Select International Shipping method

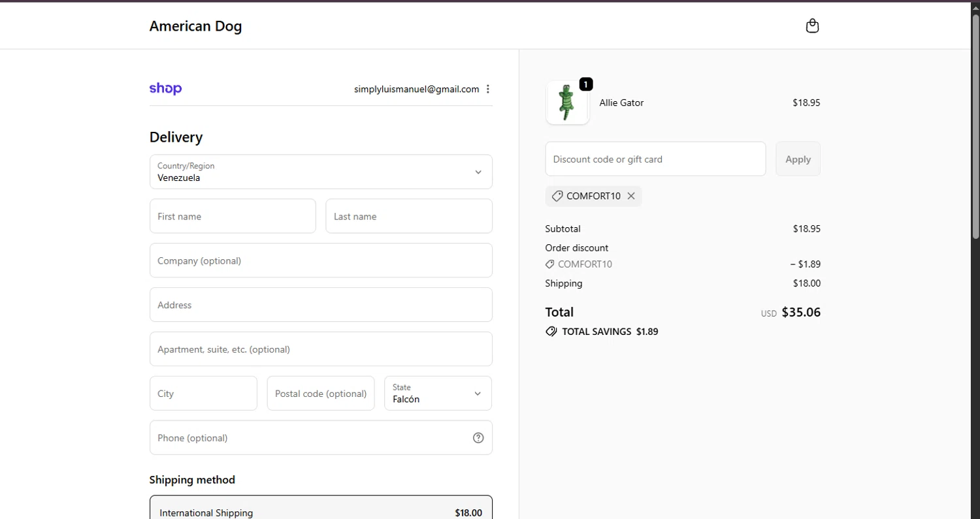pos(321,507)
